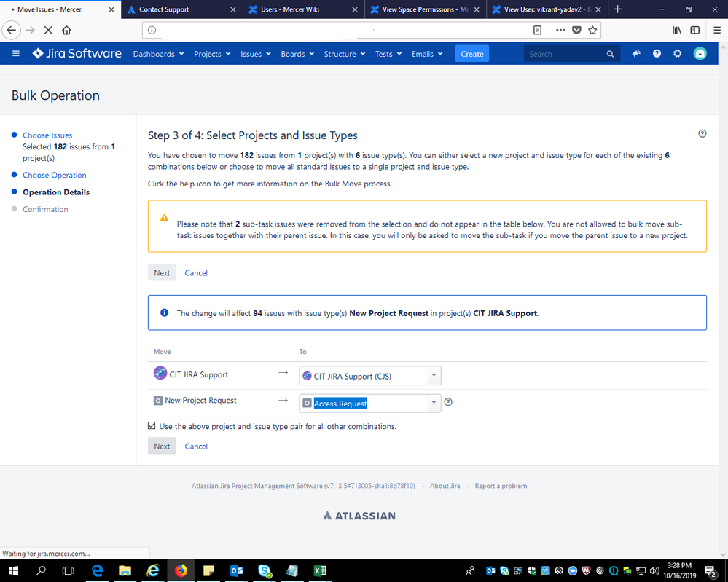Go to the Choose Issues step
728x582 pixels.
[x=47, y=135]
